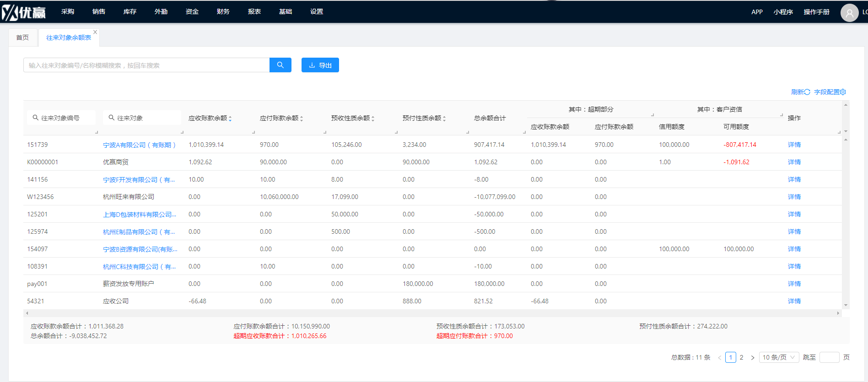Image resolution: width=868 pixels, height=382 pixels.
Task: Go to next page arrow
Action: tap(752, 357)
